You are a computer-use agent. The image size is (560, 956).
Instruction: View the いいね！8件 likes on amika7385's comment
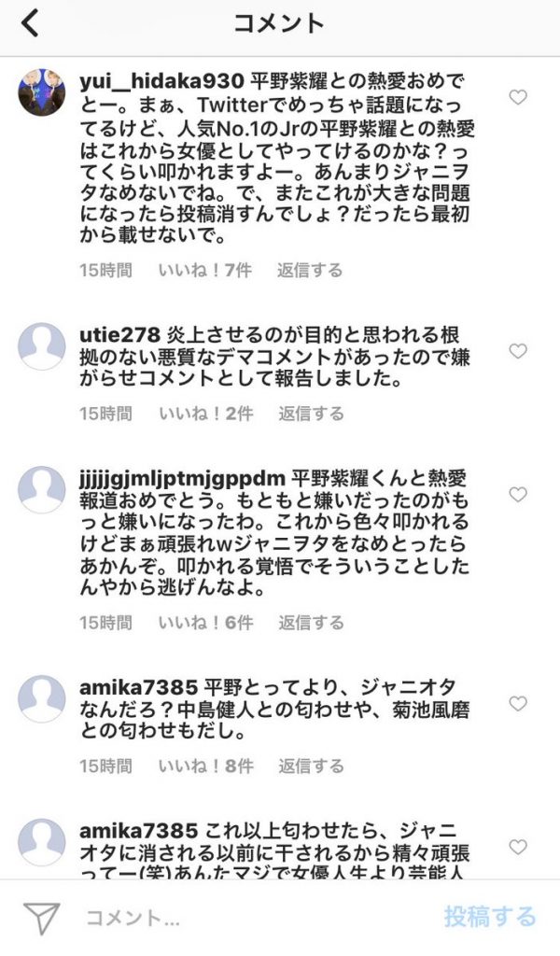(x=206, y=766)
